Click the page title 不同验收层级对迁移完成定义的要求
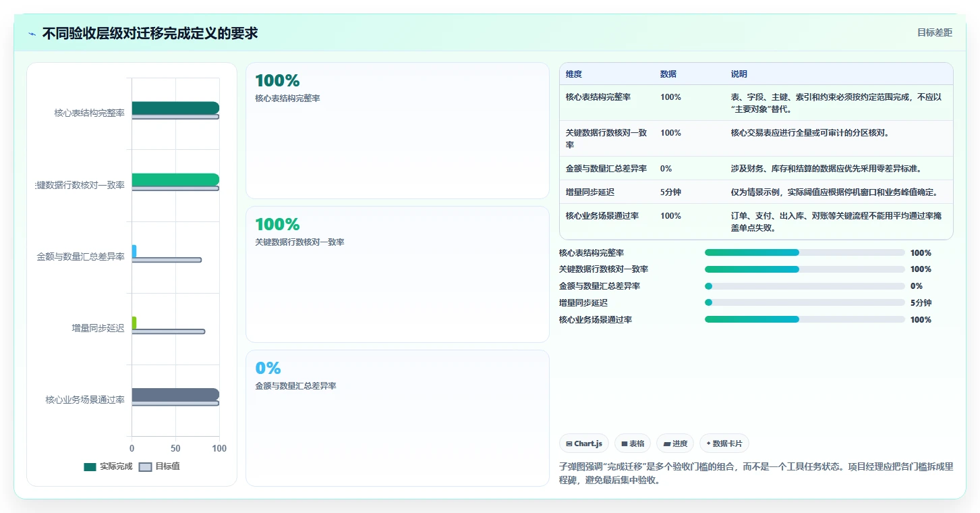 pos(150,33)
